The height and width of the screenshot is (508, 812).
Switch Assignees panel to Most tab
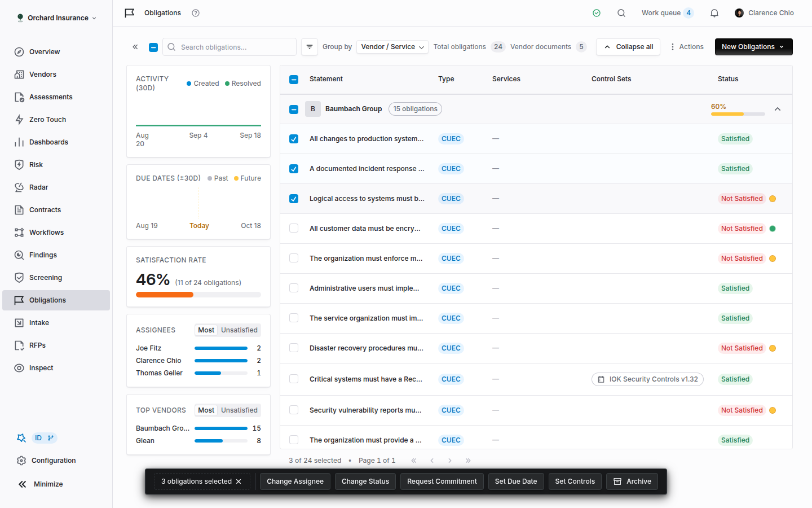206,330
